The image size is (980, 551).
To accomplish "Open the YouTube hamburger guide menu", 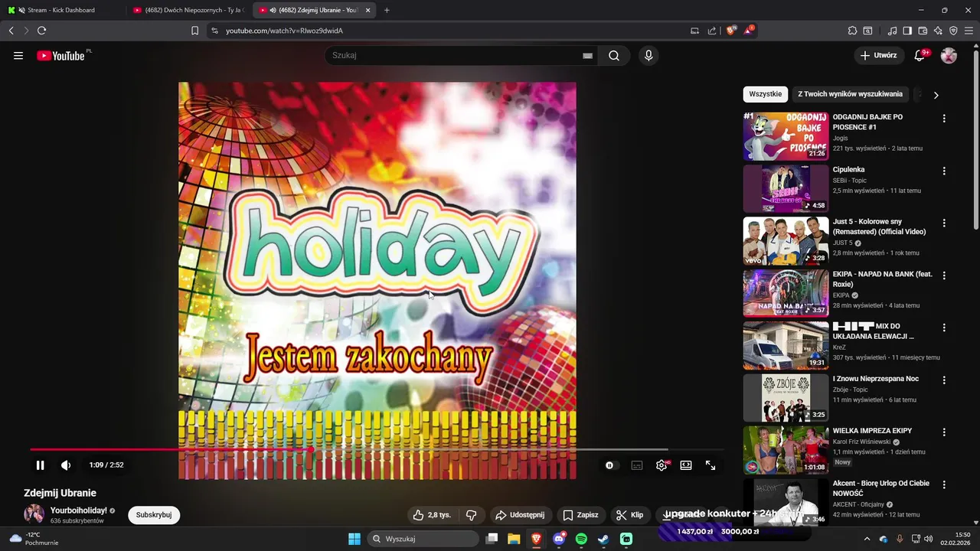I will [x=18, y=55].
